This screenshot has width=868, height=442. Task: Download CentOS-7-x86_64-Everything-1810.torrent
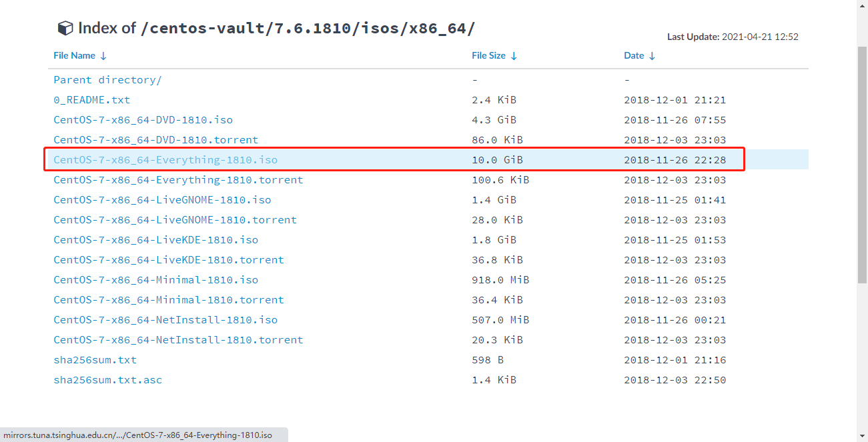(178, 180)
